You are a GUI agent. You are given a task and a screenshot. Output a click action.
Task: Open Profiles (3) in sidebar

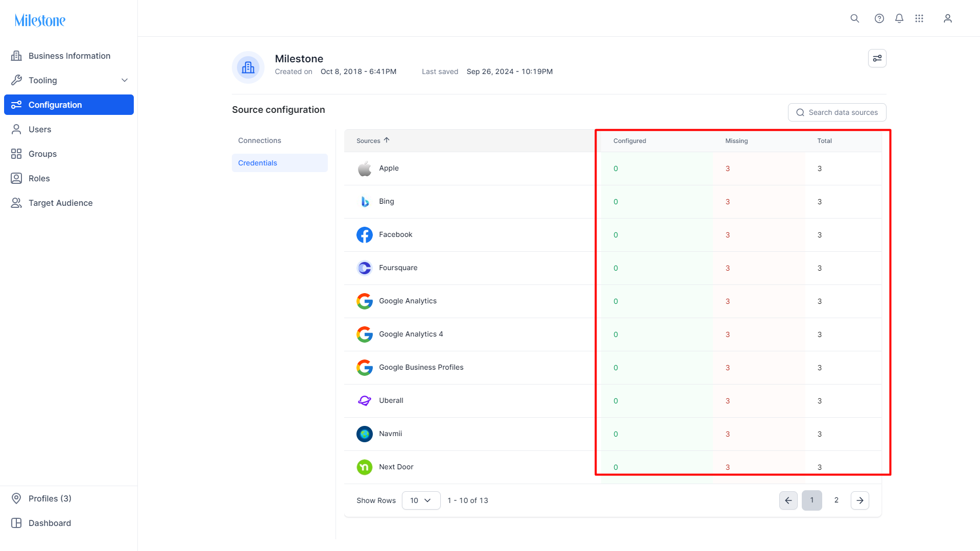pos(69,498)
